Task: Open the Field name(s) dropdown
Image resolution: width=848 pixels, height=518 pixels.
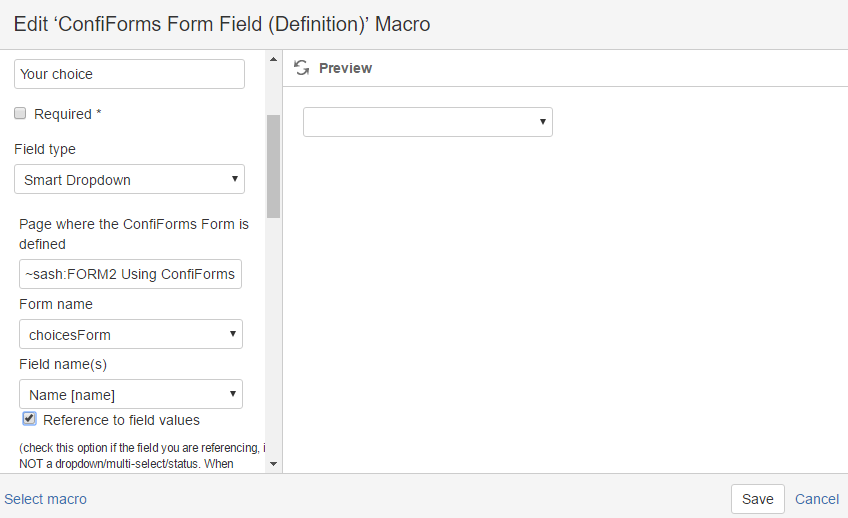Action: [131, 394]
